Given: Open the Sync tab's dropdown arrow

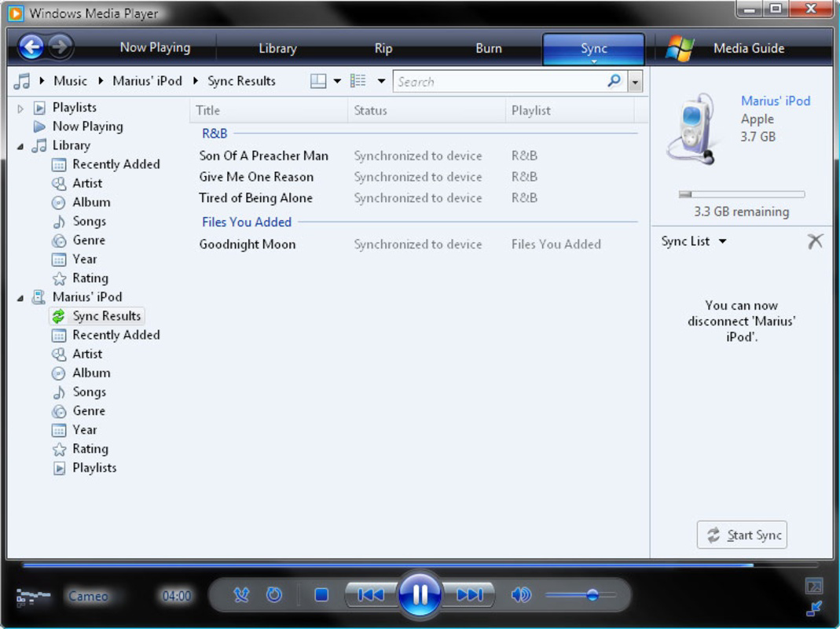Looking at the screenshot, I should [593, 61].
